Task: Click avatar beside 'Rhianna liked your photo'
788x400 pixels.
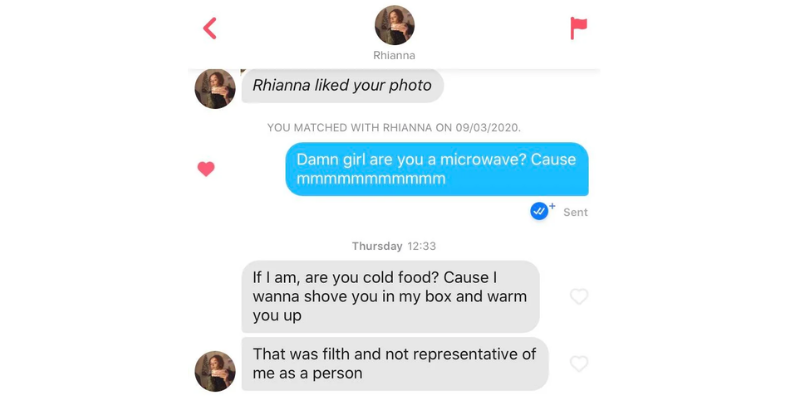Action: pos(215,88)
